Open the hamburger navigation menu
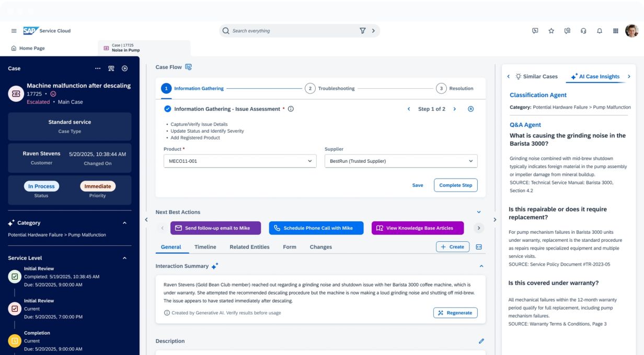This screenshot has width=644, height=355. [x=14, y=31]
